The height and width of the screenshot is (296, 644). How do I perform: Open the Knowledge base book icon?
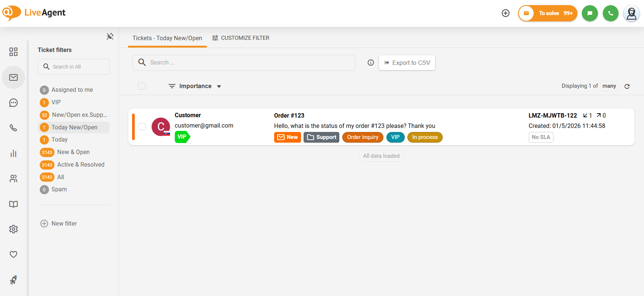pos(14,204)
